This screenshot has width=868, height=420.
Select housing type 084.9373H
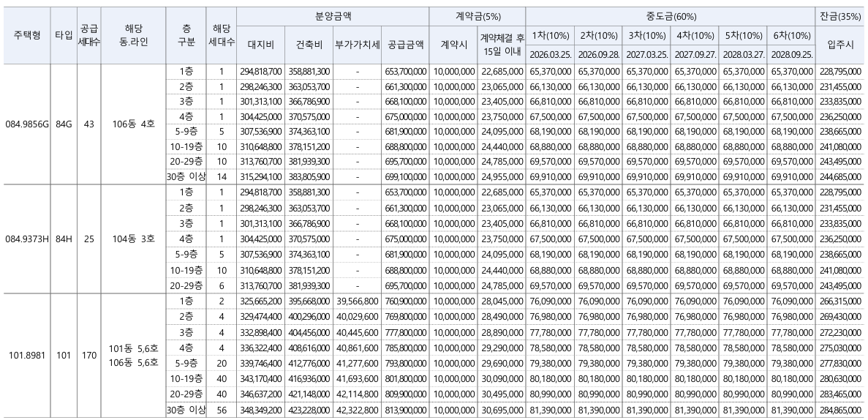tap(27, 239)
